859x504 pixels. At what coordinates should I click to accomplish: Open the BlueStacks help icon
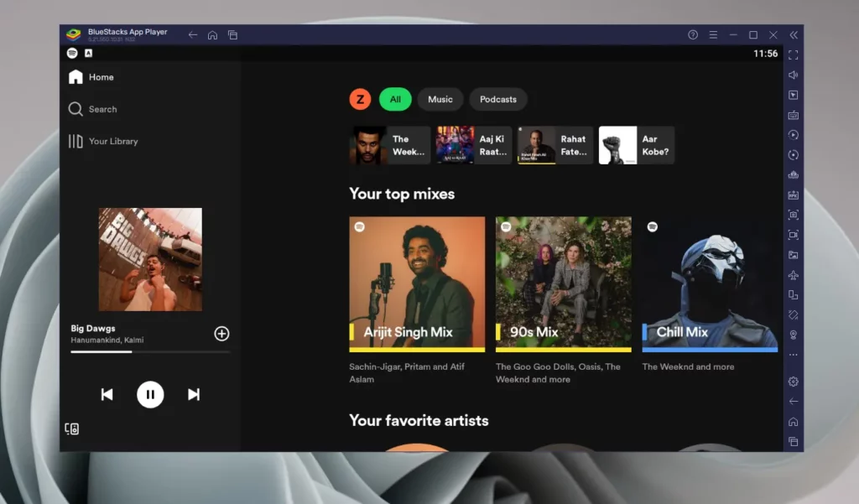[693, 35]
